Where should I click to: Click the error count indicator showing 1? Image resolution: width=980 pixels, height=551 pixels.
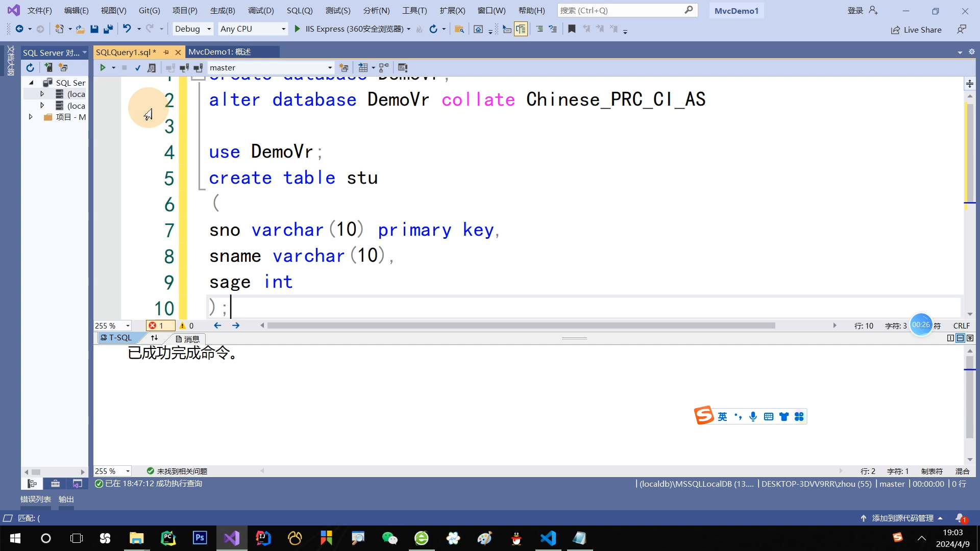(160, 325)
